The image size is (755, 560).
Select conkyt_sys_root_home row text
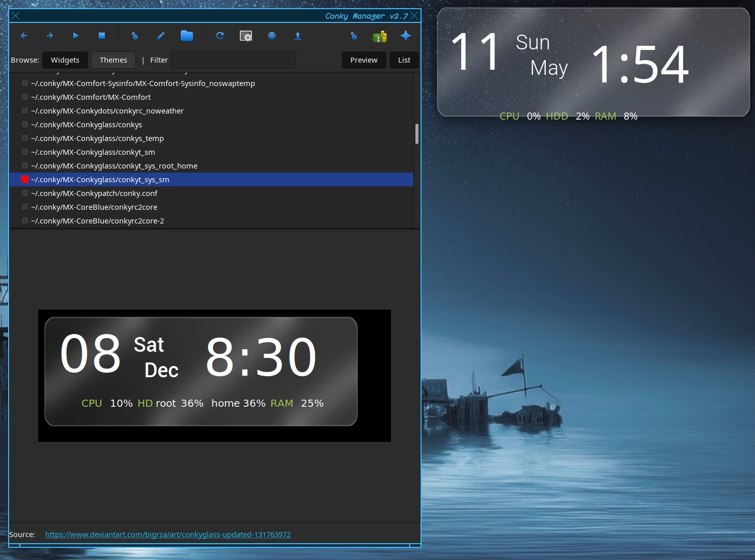click(115, 166)
